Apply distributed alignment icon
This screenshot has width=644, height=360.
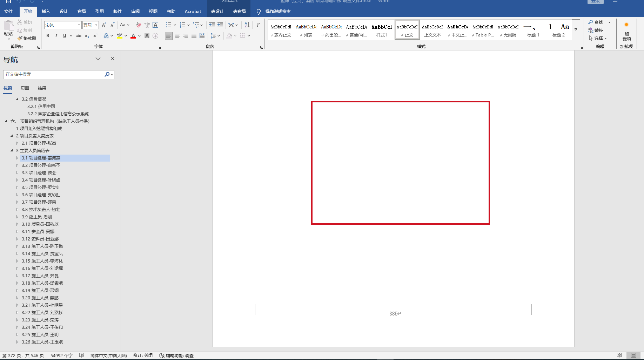(x=202, y=36)
